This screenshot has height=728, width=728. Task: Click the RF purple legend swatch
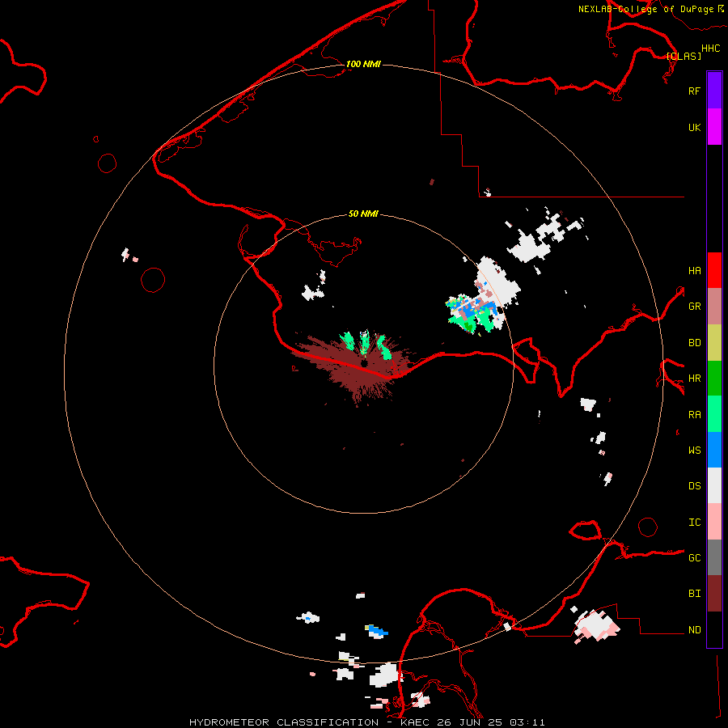tap(714, 91)
